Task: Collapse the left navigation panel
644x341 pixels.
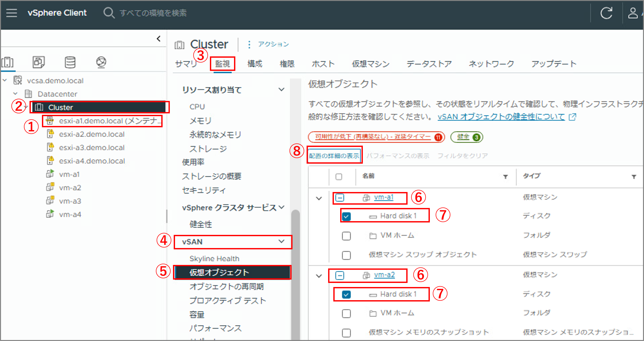Action: (x=158, y=39)
